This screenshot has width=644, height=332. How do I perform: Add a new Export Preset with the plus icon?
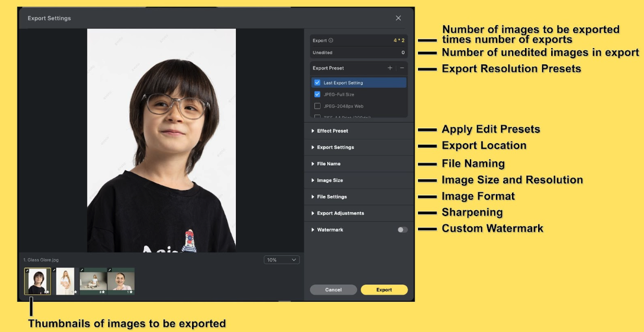(390, 68)
